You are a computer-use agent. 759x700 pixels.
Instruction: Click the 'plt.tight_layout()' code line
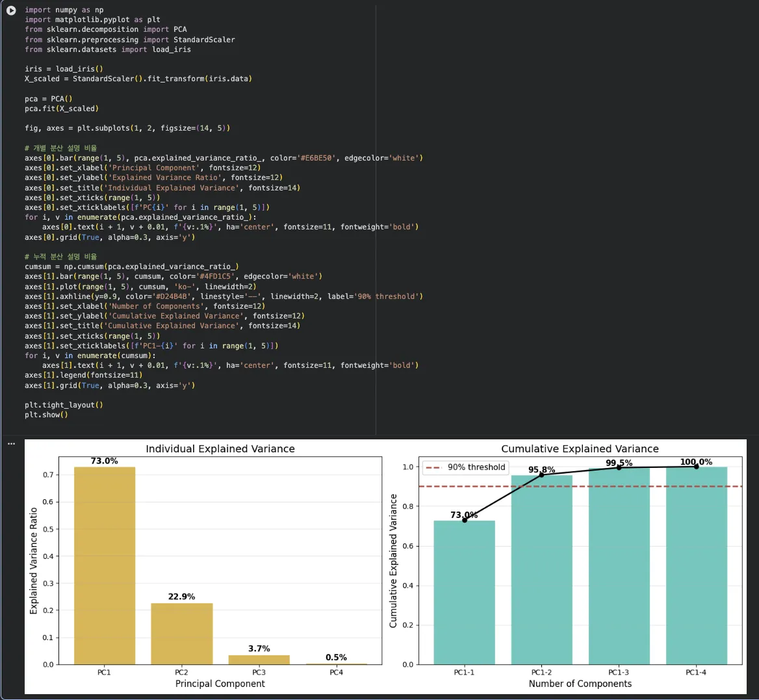coord(64,405)
